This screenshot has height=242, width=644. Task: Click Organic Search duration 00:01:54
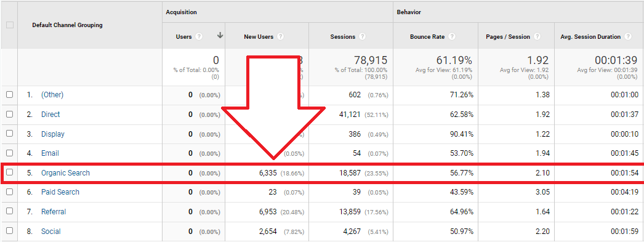point(625,173)
